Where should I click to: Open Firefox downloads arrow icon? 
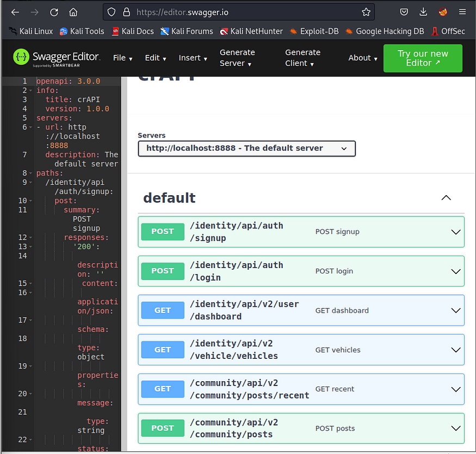click(423, 12)
